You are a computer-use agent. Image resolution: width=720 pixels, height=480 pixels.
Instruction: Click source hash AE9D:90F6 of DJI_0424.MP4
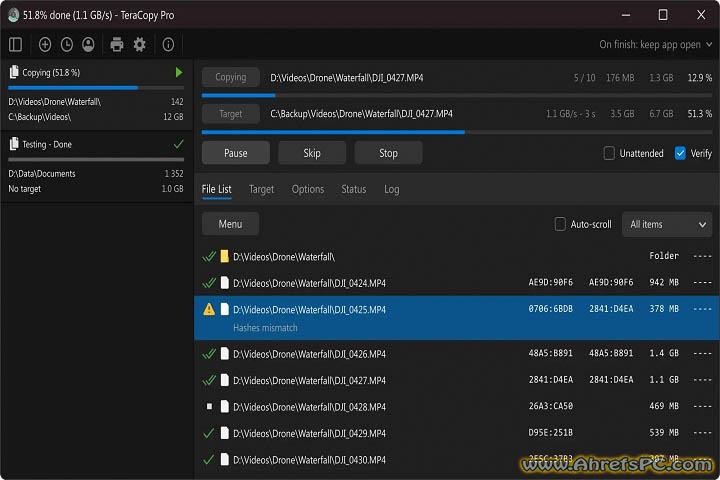tap(551, 282)
